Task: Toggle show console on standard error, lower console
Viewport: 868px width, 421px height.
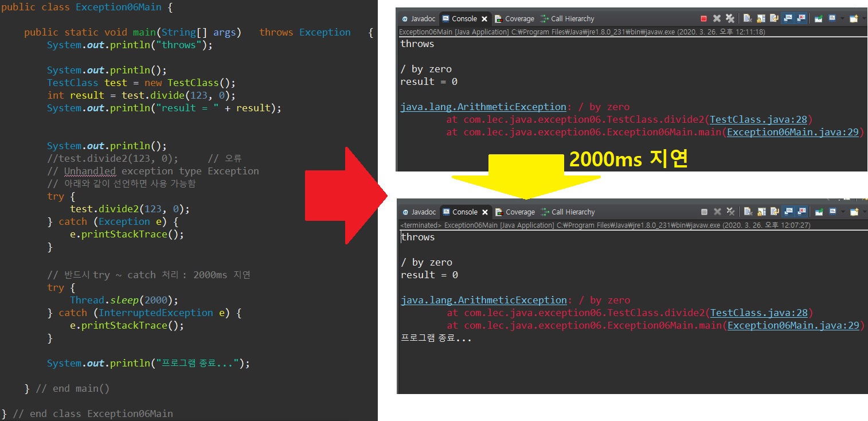Action: [801, 212]
